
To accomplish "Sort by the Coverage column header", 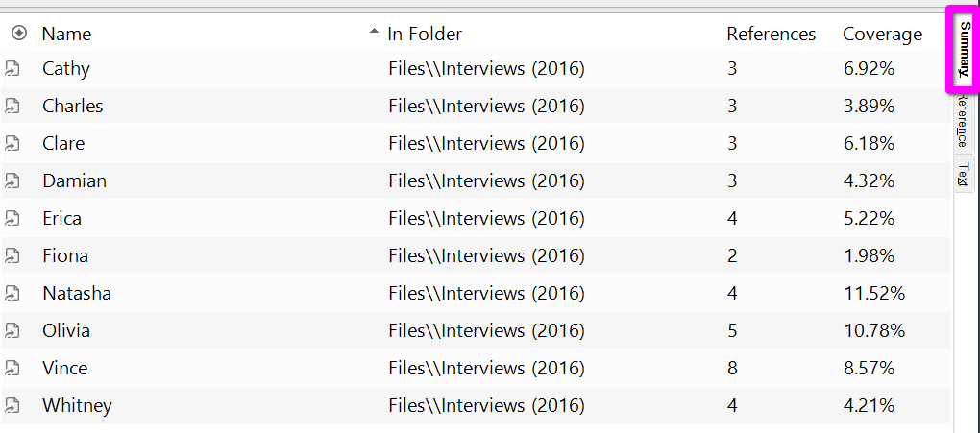I will tap(882, 34).
